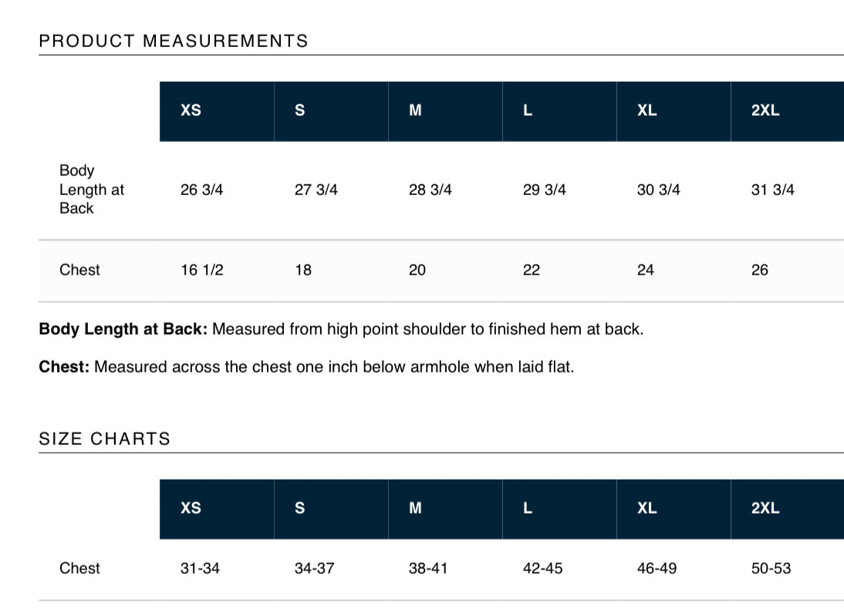
Task: Click the 46-49 chest range cell
Action: point(657,568)
